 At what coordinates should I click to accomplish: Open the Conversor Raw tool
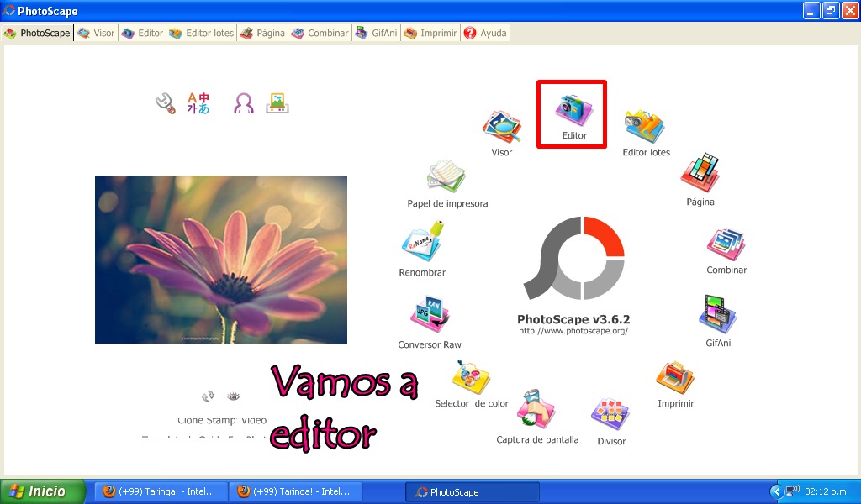click(x=430, y=323)
